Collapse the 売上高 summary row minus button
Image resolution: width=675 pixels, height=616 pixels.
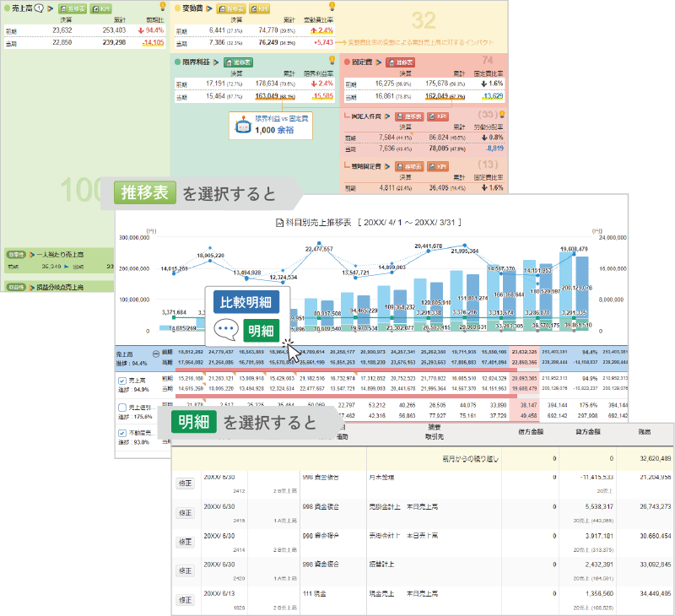(x=156, y=355)
